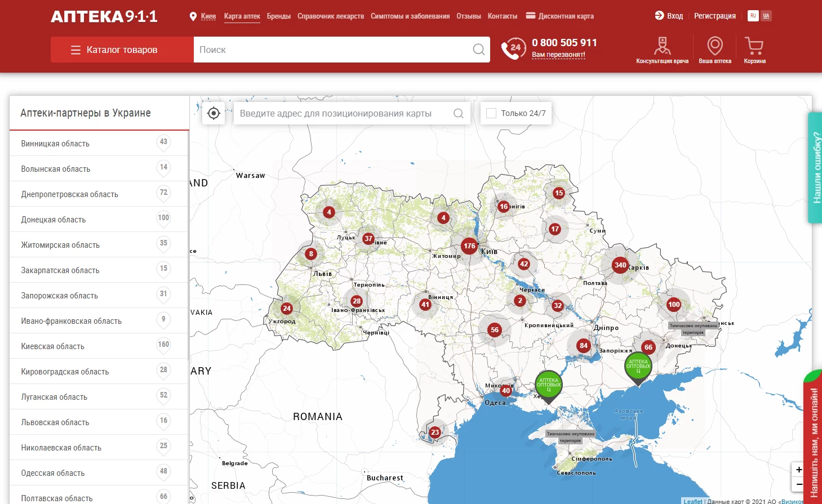Open the Напишіть нам, ми онлайн! chat tab
The width and height of the screenshot is (822, 504).
pos(813,437)
